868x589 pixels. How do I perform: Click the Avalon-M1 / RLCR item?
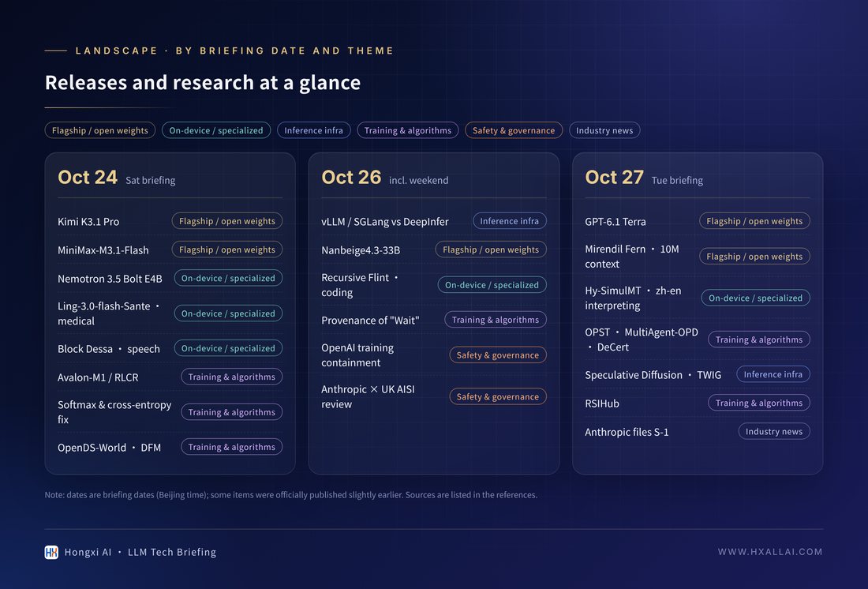point(98,377)
